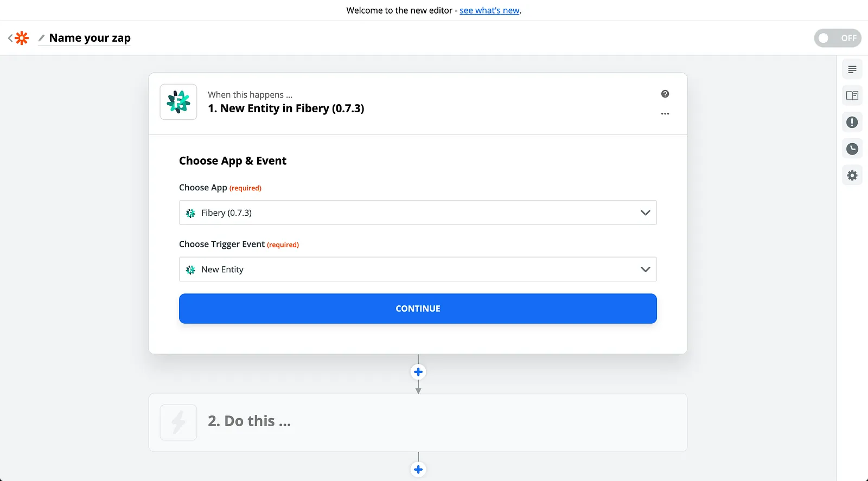Click the "When this happens ..." text
868x481 pixels.
click(x=250, y=94)
